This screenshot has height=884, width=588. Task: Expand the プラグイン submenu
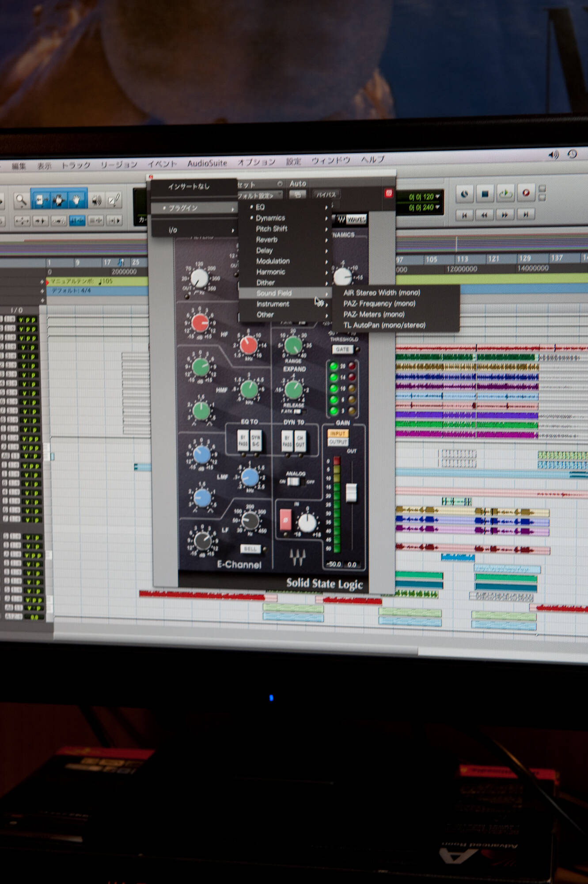pos(194,208)
